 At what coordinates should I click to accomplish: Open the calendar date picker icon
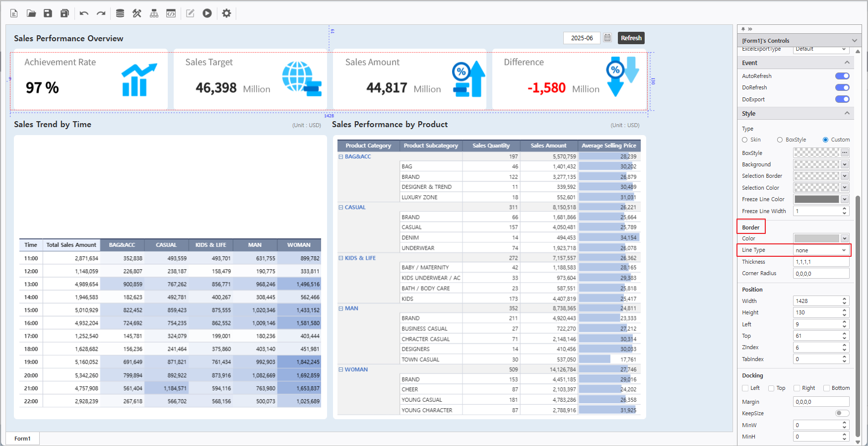coord(607,38)
